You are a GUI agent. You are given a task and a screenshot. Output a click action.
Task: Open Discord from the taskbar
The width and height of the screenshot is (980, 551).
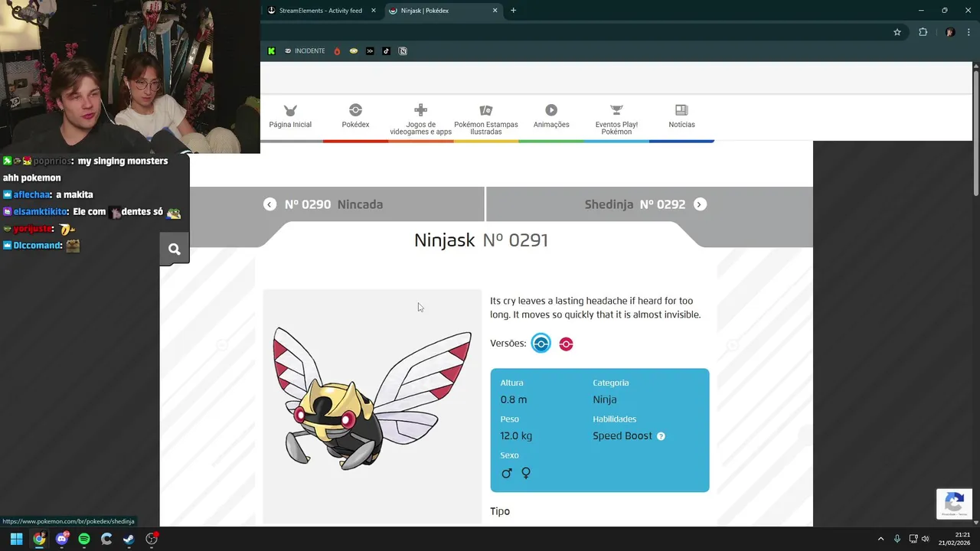tap(61, 539)
